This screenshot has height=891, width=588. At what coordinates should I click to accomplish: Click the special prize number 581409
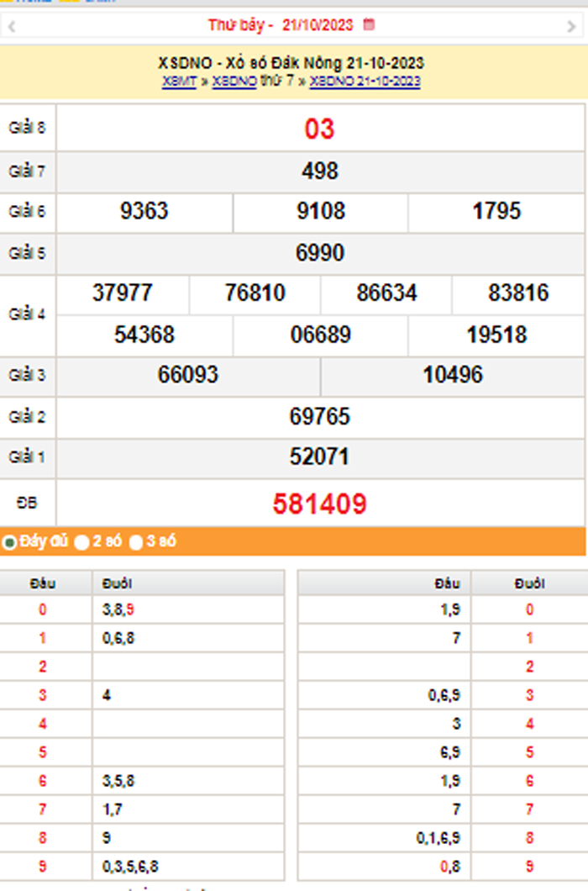pos(319,503)
